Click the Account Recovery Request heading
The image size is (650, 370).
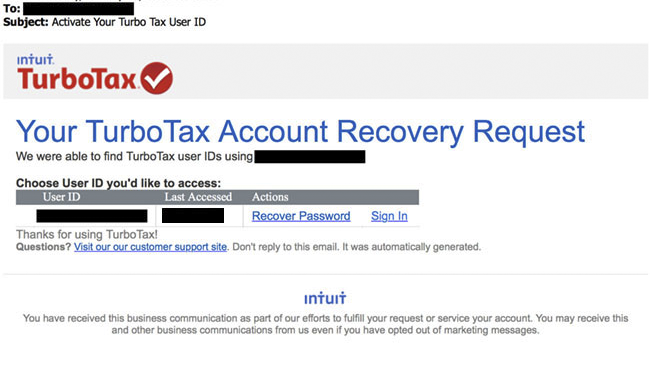click(x=300, y=132)
